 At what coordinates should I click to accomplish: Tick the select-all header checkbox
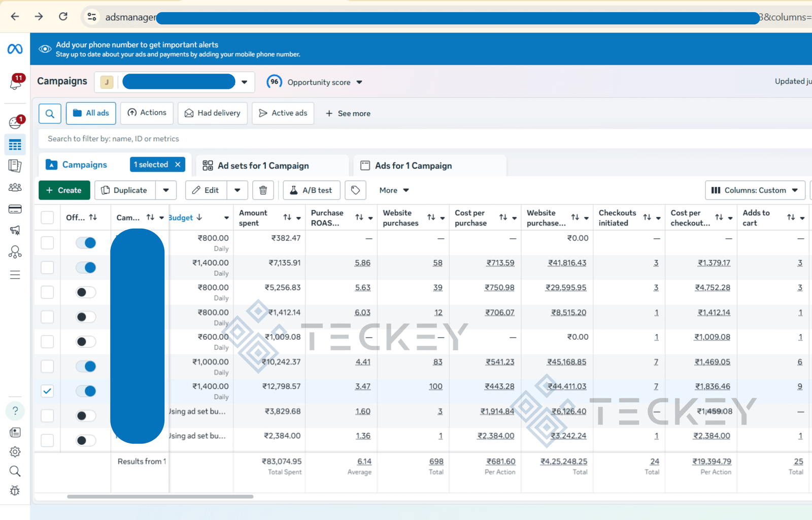(x=47, y=217)
